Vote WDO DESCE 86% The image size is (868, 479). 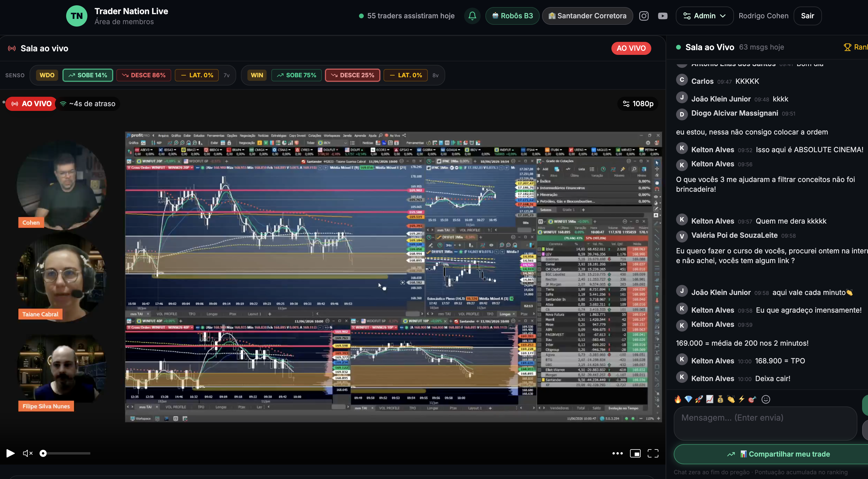click(143, 75)
